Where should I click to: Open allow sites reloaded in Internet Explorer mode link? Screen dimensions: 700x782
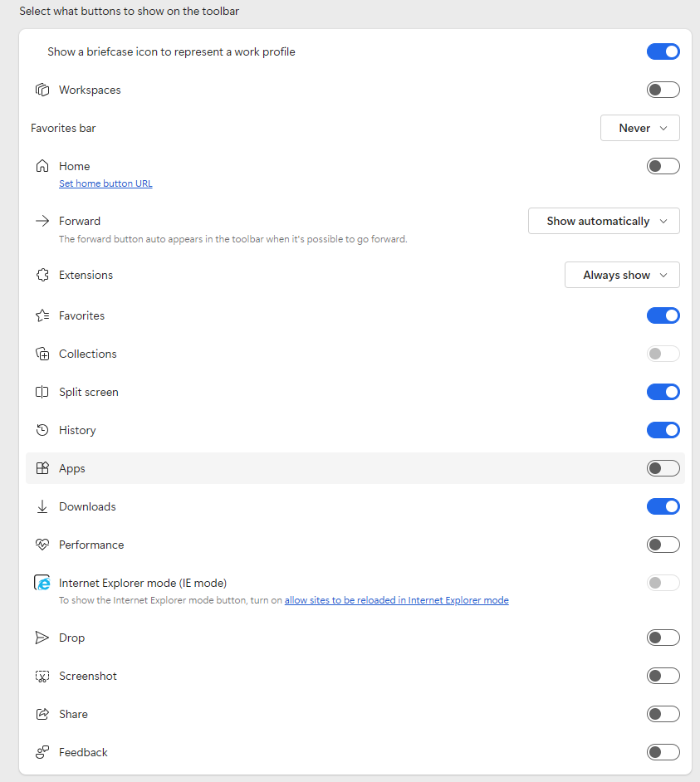[x=397, y=600]
